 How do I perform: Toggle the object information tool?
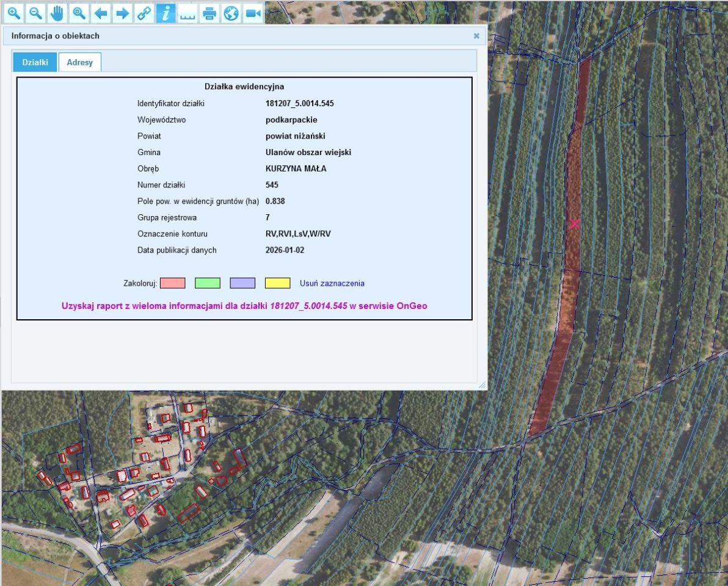coord(166,13)
